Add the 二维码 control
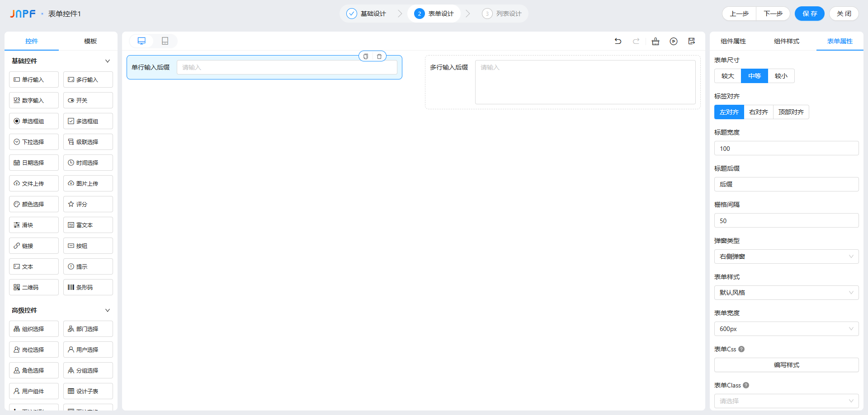This screenshot has width=868, height=415. (x=34, y=287)
